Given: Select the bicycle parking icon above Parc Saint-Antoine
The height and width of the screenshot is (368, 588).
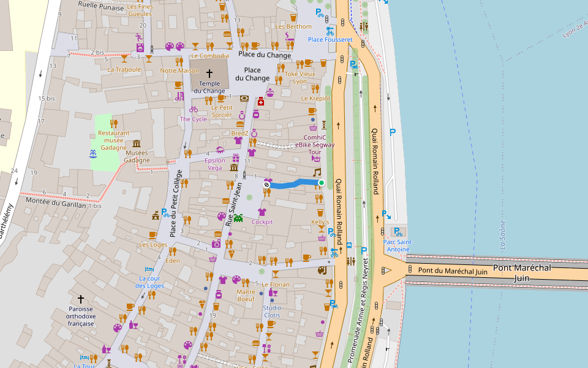Looking at the screenshot, I should click(399, 232).
